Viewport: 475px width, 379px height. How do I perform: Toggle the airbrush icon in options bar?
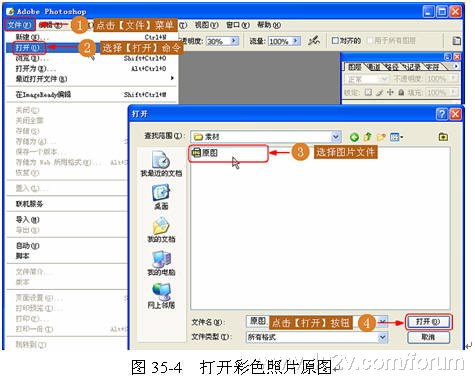click(x=314, y=41)
